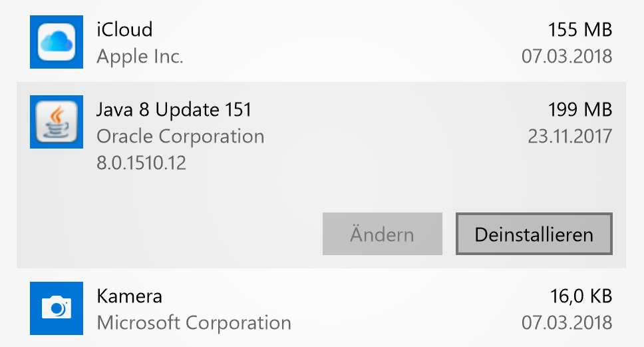
Task: Click the Microsoft Corporation publisher text
Action: (x=194, y=323)
